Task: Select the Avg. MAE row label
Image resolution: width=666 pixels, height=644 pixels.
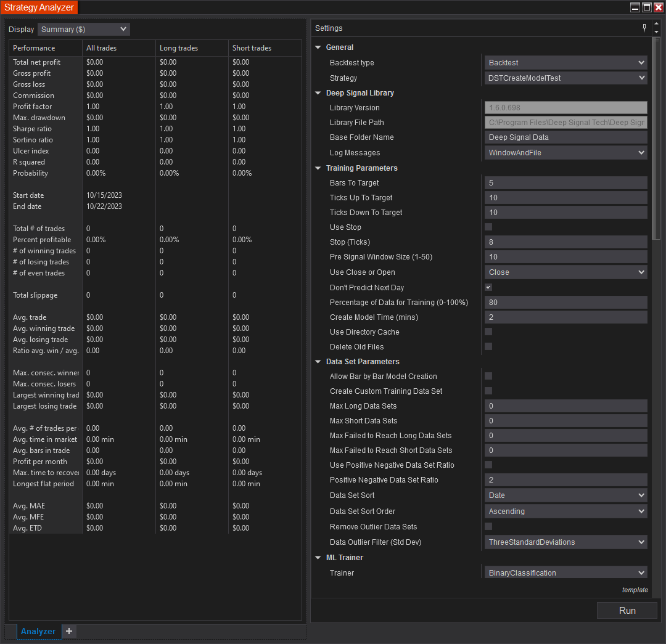Action: tap(29, 506)
